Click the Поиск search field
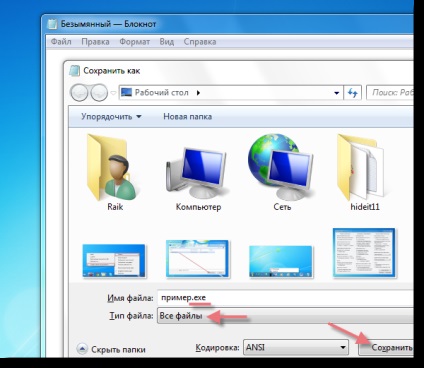This screenshot has width=424, height=368. [x=390, y=92]
